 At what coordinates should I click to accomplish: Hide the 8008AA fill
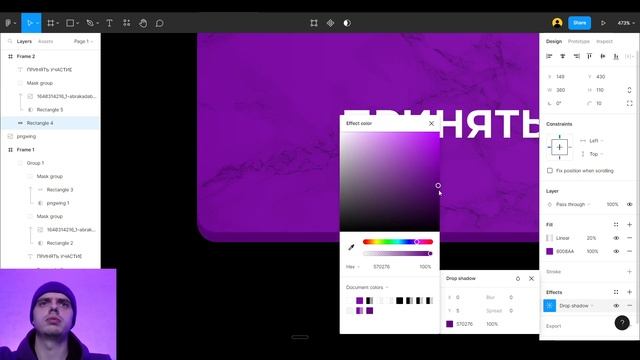pyautogui.click(x=616, y=251)
